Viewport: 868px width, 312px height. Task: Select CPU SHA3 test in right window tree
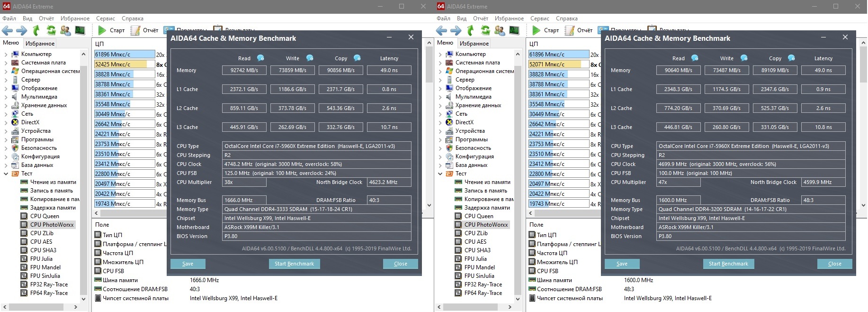[477, 250]
